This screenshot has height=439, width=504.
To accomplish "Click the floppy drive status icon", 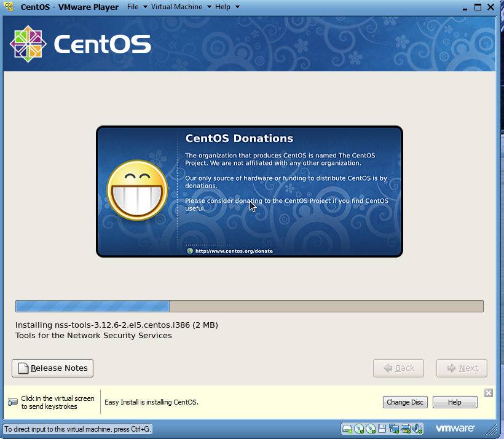I will 382,429.
